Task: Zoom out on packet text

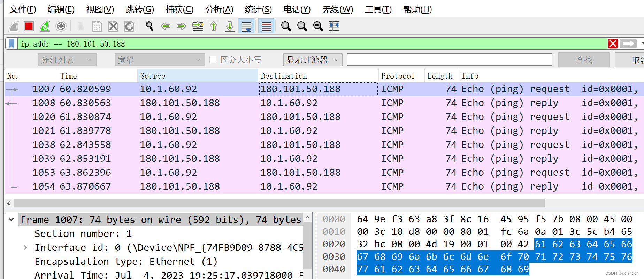Action: [x=302, y=26]
